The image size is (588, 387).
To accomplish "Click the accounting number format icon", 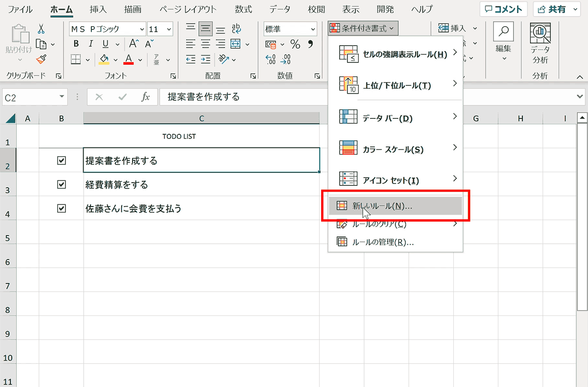I will pyautogui.click(x=271, y=44).
